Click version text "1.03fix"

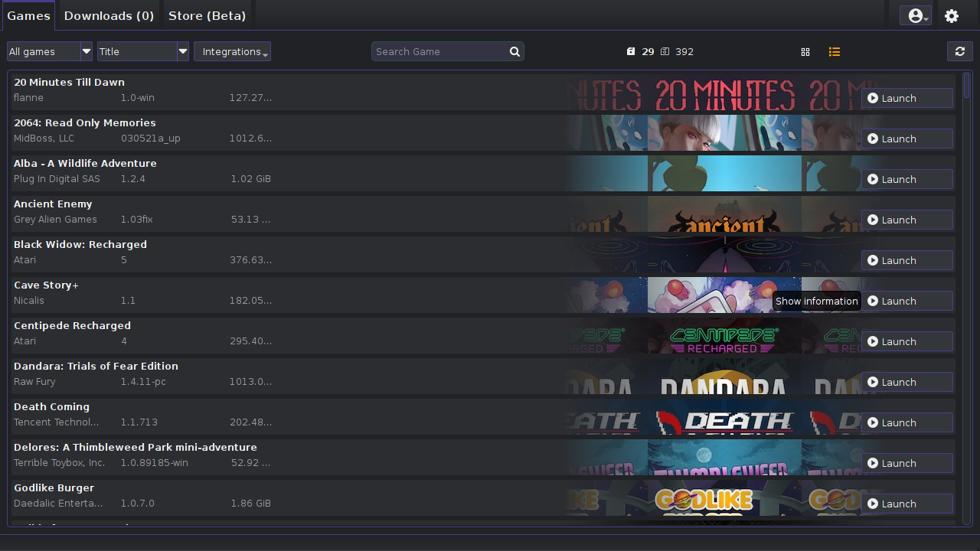136,219
